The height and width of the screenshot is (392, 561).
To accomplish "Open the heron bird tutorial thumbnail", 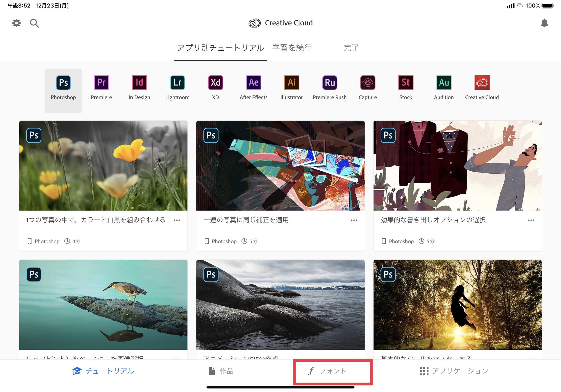I will tap(103, 305).
